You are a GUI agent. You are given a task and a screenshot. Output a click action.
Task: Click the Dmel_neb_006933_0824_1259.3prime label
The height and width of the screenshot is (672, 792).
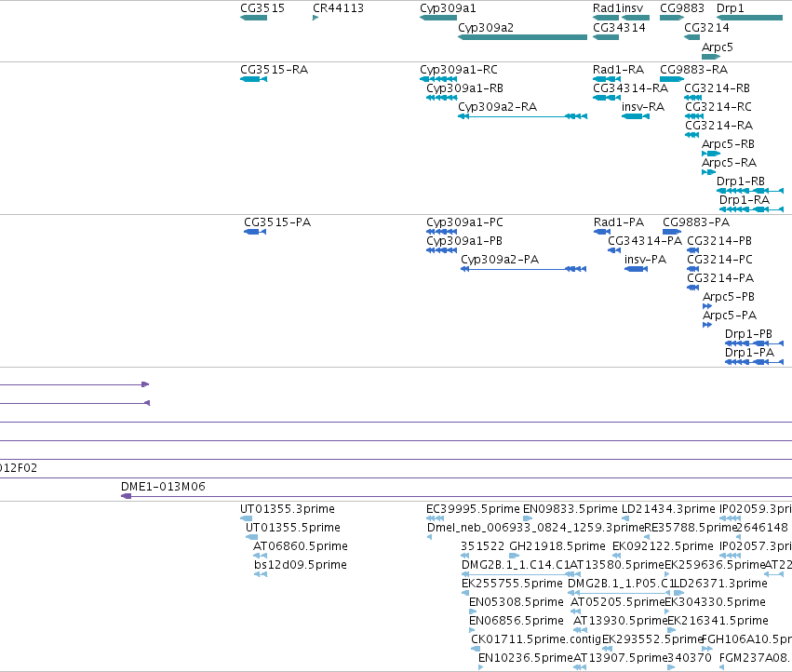(535, 528)
